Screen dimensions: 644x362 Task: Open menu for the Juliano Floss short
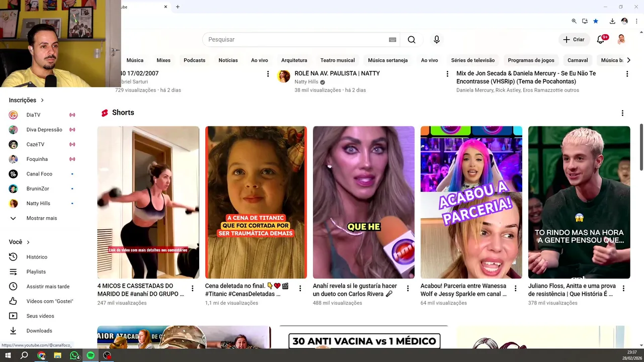point(623,289)
